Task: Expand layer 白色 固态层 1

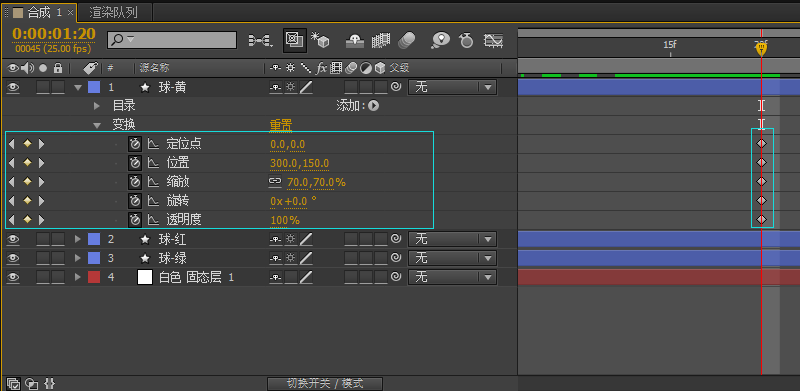Action: click(78, 277)
